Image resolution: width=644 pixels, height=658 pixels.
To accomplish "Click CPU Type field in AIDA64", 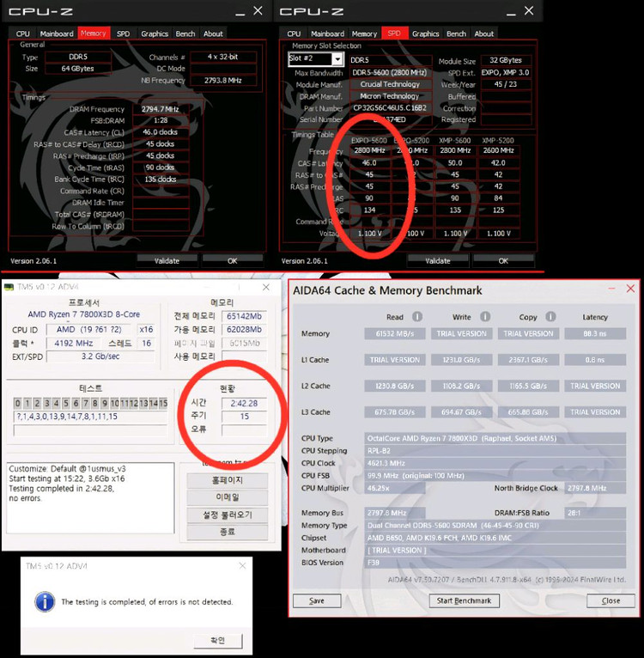I will [495, 438].
